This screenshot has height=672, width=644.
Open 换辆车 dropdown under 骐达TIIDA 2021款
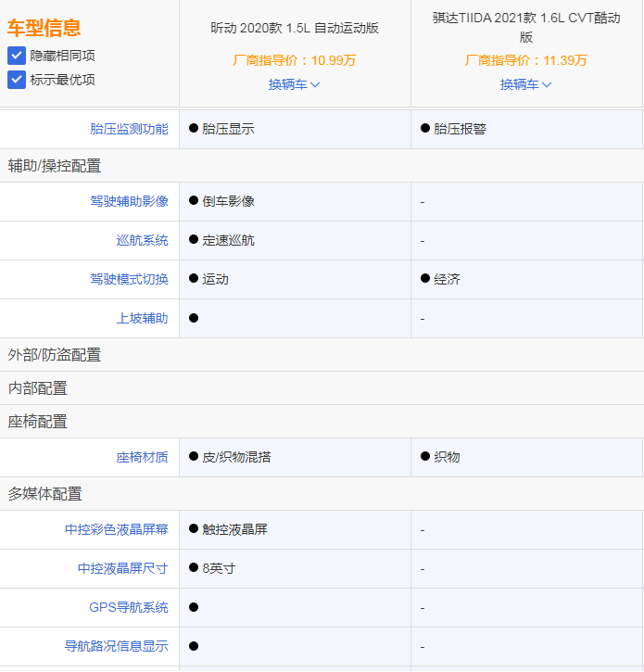pos(525,84)
